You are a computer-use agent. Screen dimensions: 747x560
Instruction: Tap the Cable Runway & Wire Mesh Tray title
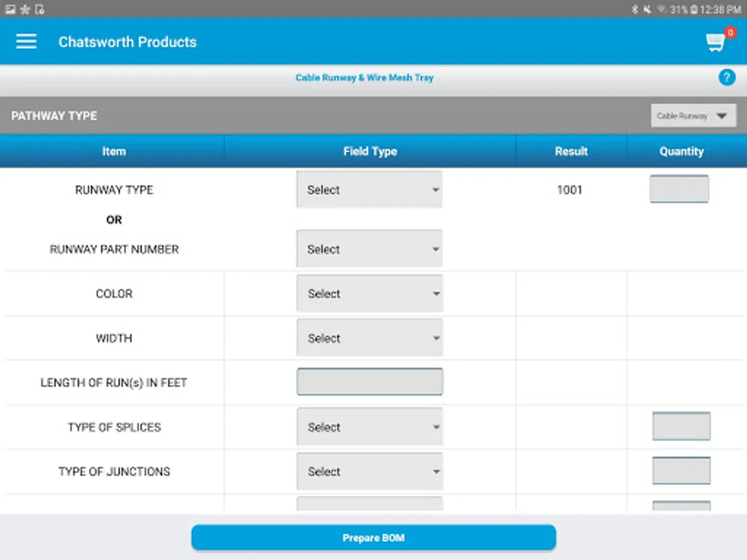tap(364, 78)
